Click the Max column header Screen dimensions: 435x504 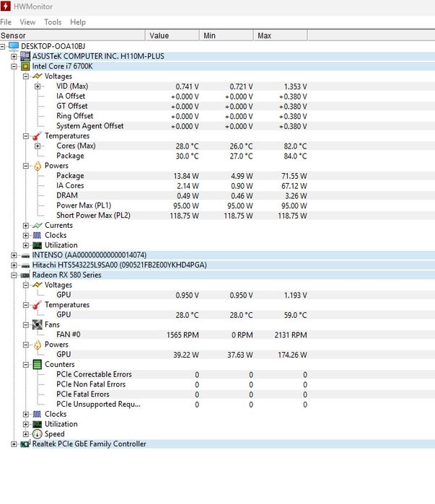tap(280, 35)
